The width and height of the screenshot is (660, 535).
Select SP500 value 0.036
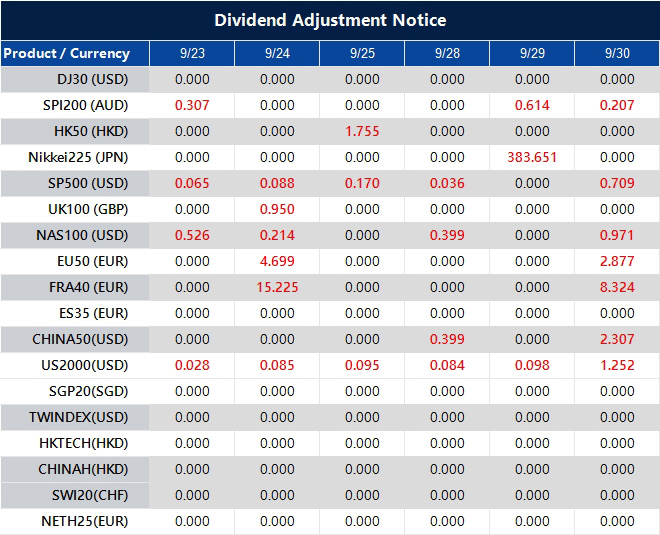click(447, 184)
